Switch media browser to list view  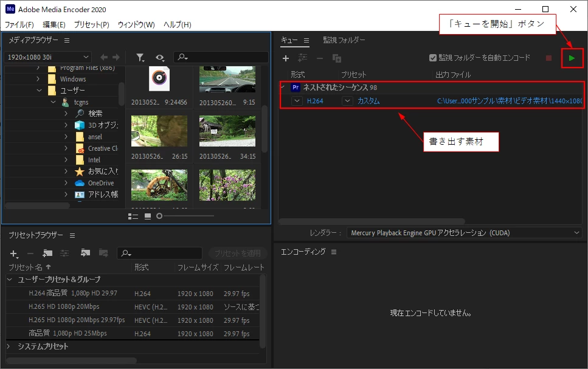coord(133,216)
